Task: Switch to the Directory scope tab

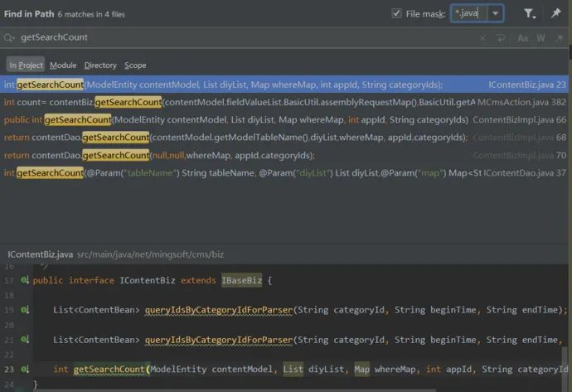Action: [x=100, y=65]
